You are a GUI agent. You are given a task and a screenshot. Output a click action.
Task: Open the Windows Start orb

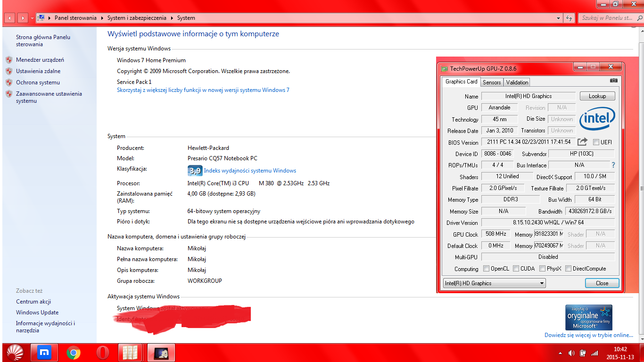pyautogui.click(x=15, y=352)
